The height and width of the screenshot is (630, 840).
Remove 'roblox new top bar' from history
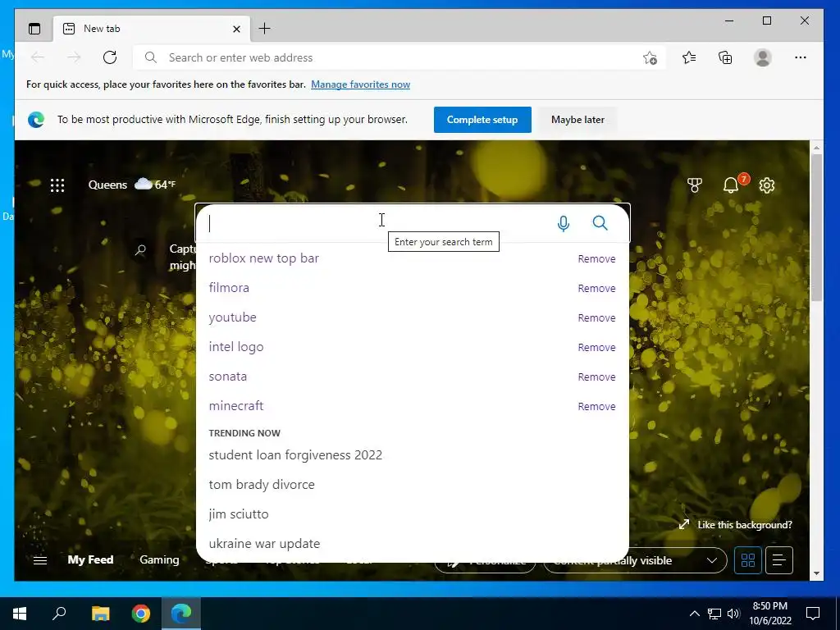click(596, 258)
